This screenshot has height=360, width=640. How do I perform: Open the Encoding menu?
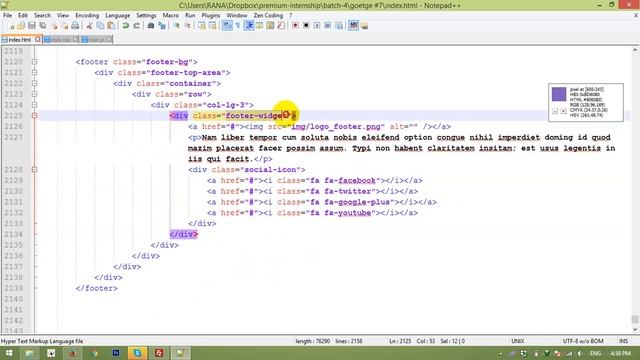(87, 15)
